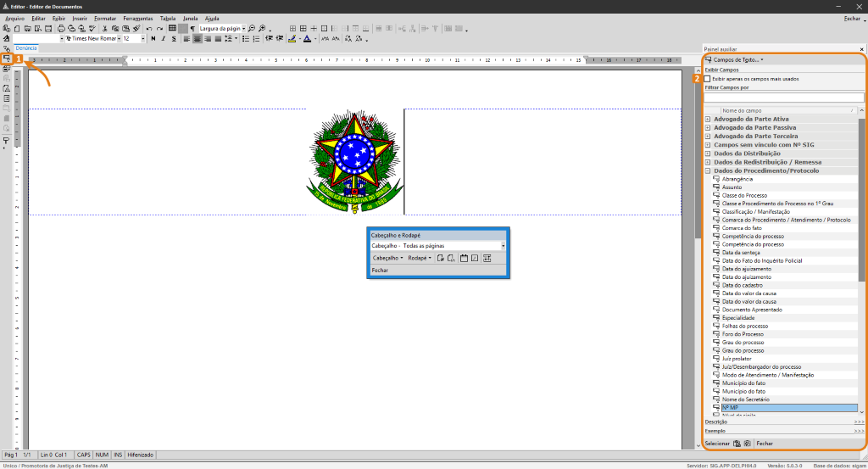Image resolution: width=868 pixels, height=469 pixels.
Task: Click the line spacing icon
Action: (229, 39)
